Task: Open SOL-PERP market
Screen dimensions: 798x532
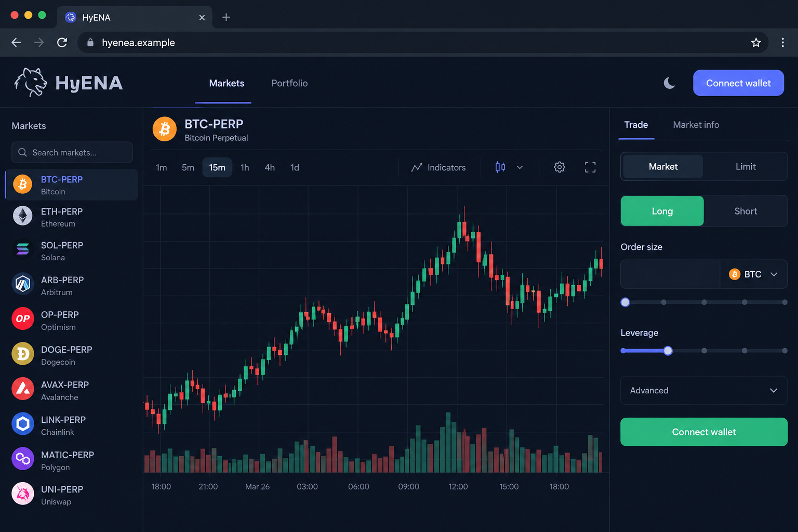Action: 72,251
